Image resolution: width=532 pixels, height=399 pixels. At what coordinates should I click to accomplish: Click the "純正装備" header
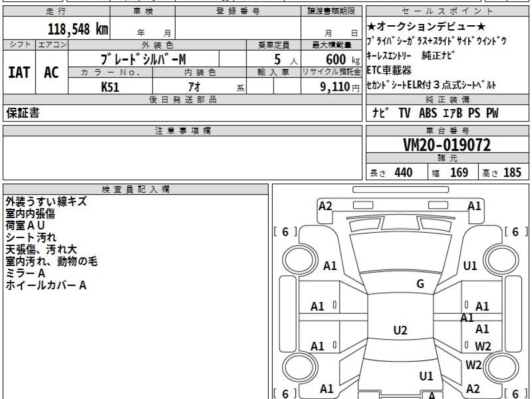(448, 100)
